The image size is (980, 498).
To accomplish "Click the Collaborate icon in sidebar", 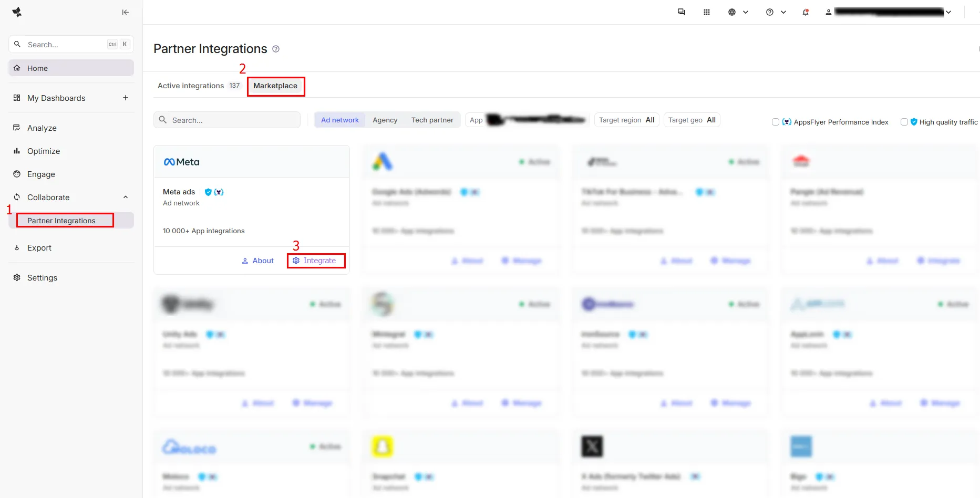I will pyautogui.click(x=17, y=197).
